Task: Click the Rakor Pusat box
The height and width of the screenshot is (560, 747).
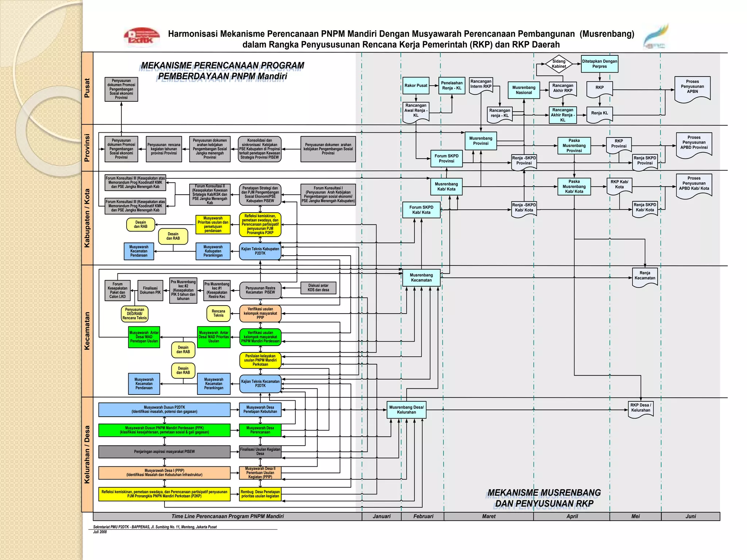Action: (416, 86)
